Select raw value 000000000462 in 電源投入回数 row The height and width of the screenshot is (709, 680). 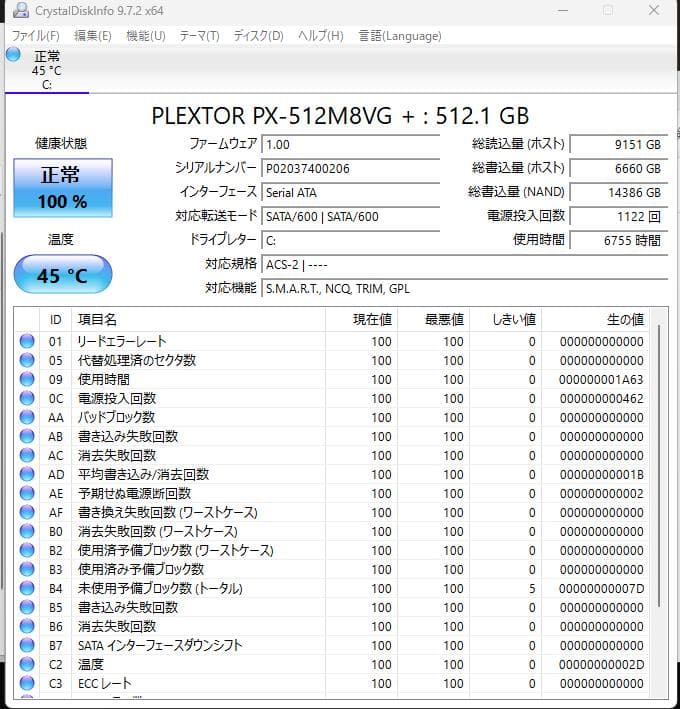tap(601, 398)
